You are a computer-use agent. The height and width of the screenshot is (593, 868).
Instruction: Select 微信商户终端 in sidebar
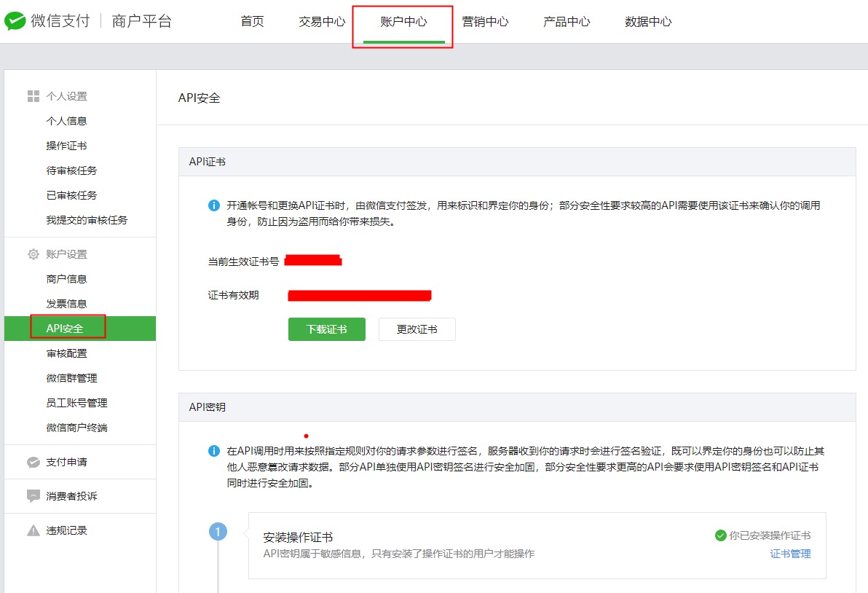coord(77,428)
